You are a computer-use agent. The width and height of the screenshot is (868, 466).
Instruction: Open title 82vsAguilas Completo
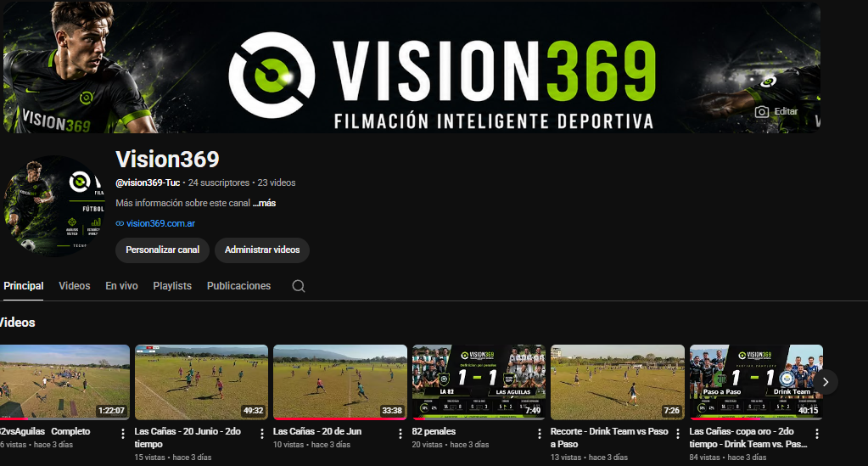tap(45, 431)
